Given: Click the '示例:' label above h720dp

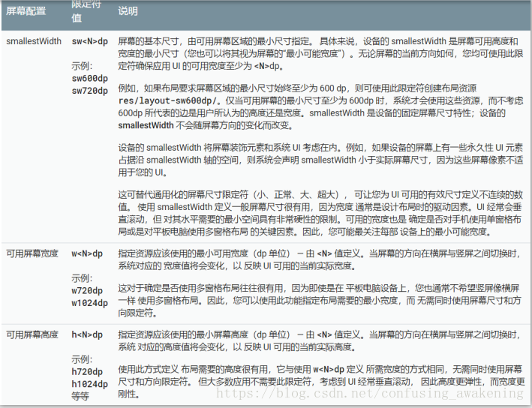Looking at the screenshot, I should point(82,359).
